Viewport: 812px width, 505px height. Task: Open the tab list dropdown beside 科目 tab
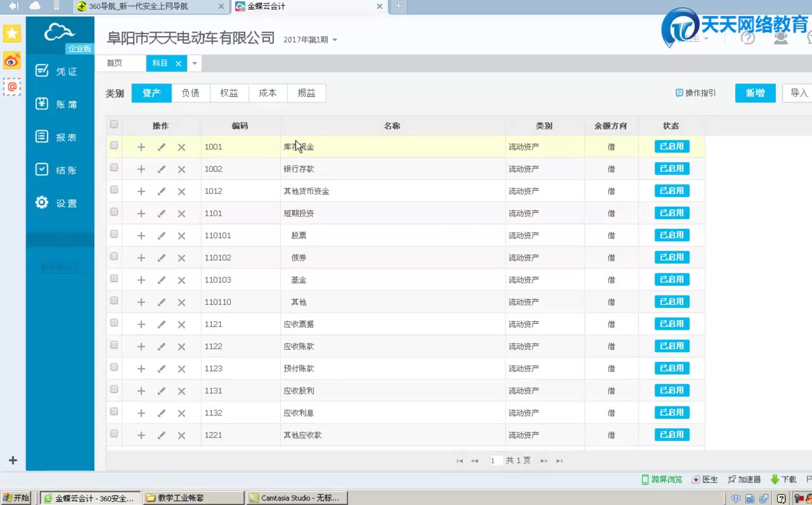(194, 63)
